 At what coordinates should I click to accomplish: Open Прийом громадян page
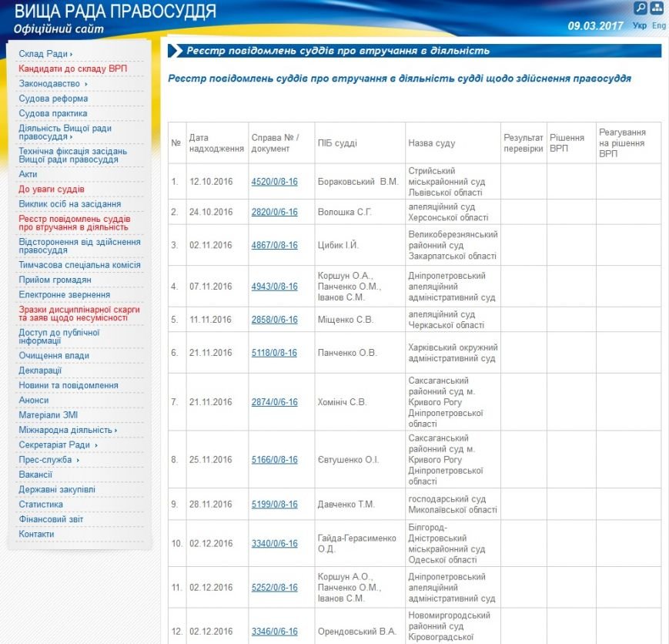click(55, 280)
